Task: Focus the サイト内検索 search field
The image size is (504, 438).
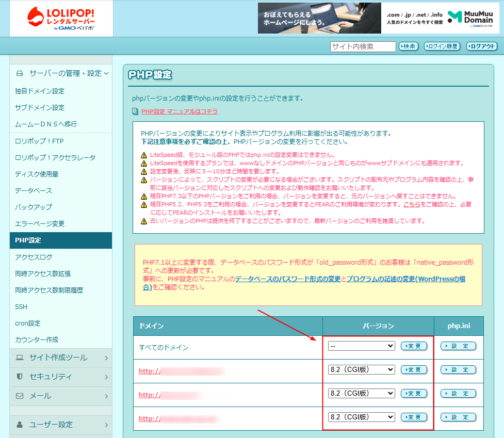Action: [363, 46]
